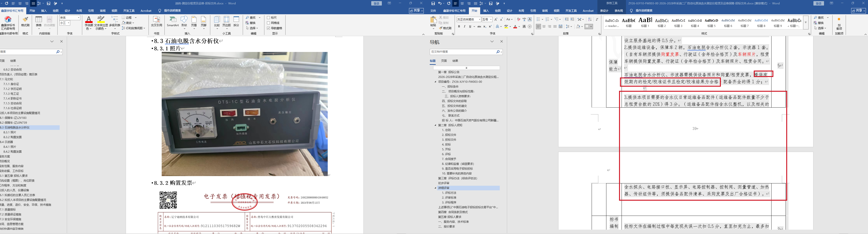Image resolution: width=868 pixels, height=234 pixels.
Task: Enable the 网格线 gridlines checkbox
Action: click(269, 23)
